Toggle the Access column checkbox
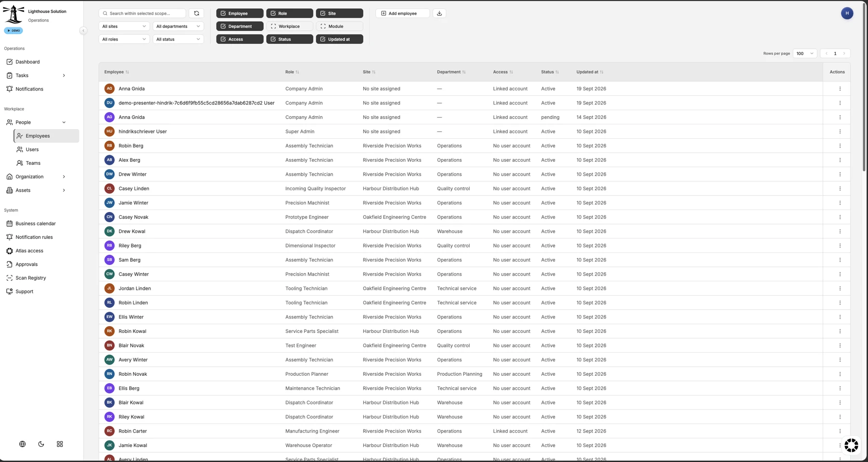The width and height of the screenshot is (868, 462). pos(240,40)
